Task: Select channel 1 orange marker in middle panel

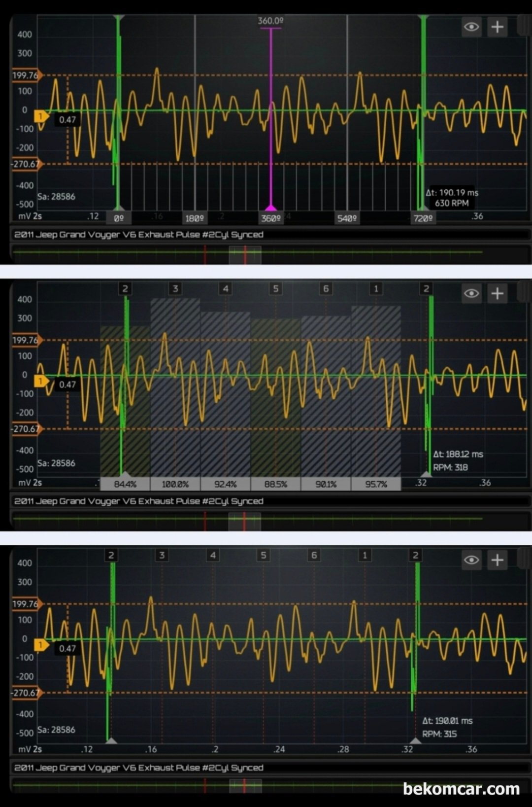Action: tap(40, 381)
